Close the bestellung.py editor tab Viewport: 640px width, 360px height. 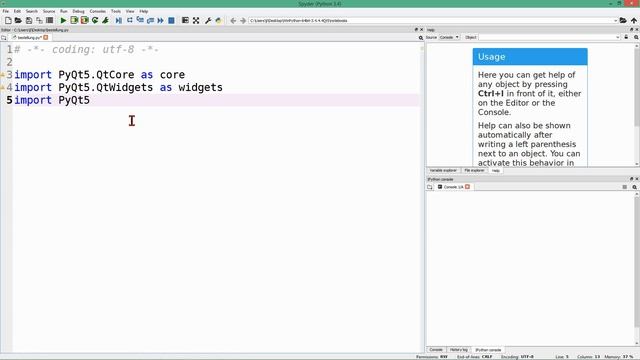46,38
